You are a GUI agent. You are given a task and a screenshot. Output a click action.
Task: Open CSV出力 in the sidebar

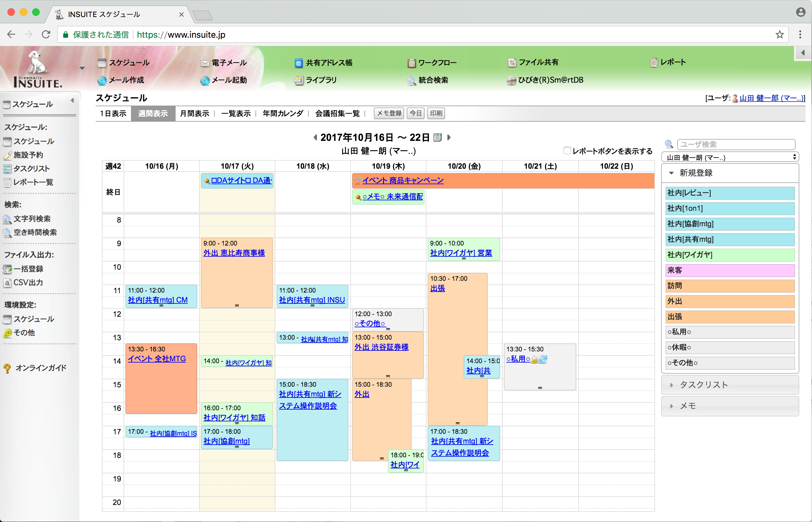(x=28, y=282)
